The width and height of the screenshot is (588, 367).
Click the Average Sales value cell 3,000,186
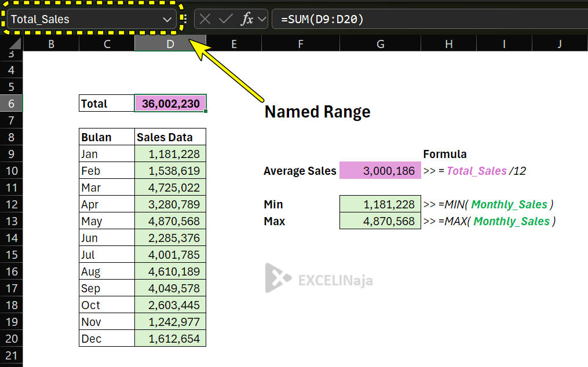coord(380,170)
